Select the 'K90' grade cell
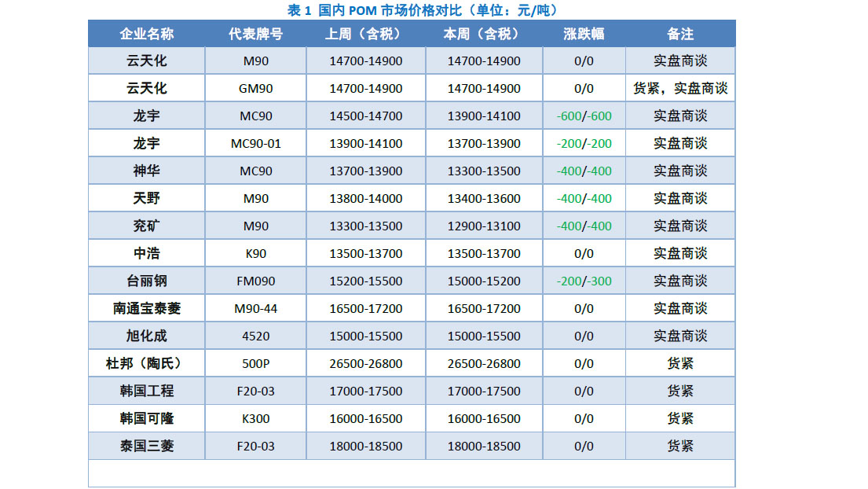Viewport: 868px width, 489px height. pyautogui.click(x=256, y=254)
